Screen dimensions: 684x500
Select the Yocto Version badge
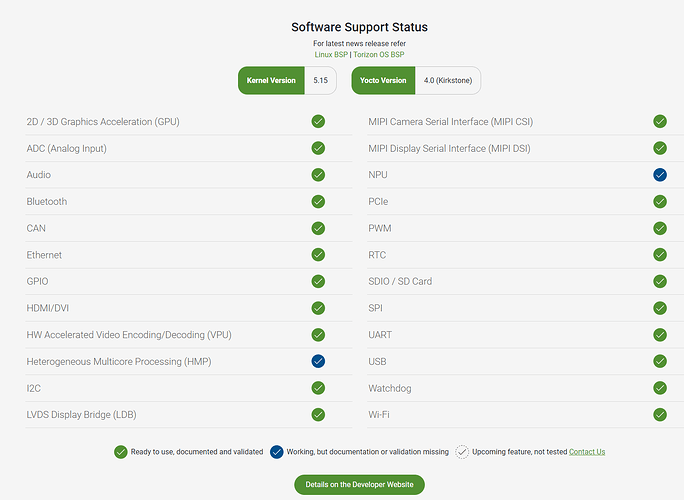pyautogui.click(x=383, y=80)
